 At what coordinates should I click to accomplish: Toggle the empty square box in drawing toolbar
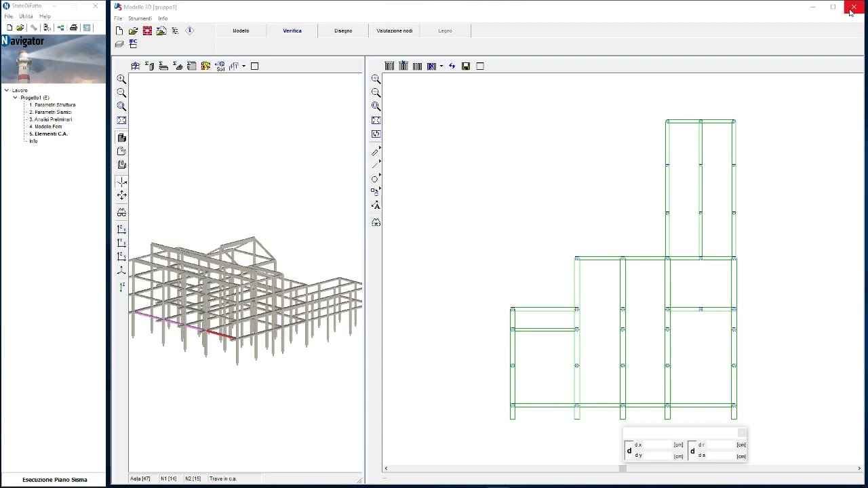tap(480, 66)
